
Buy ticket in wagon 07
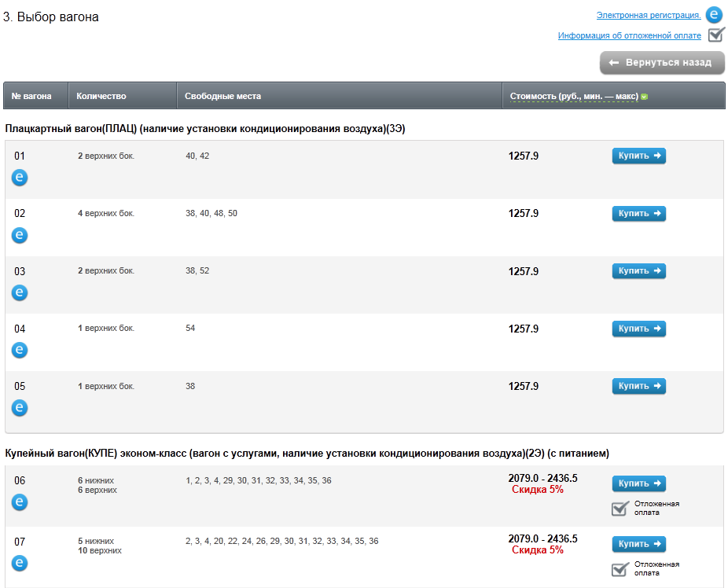(639, 544)
